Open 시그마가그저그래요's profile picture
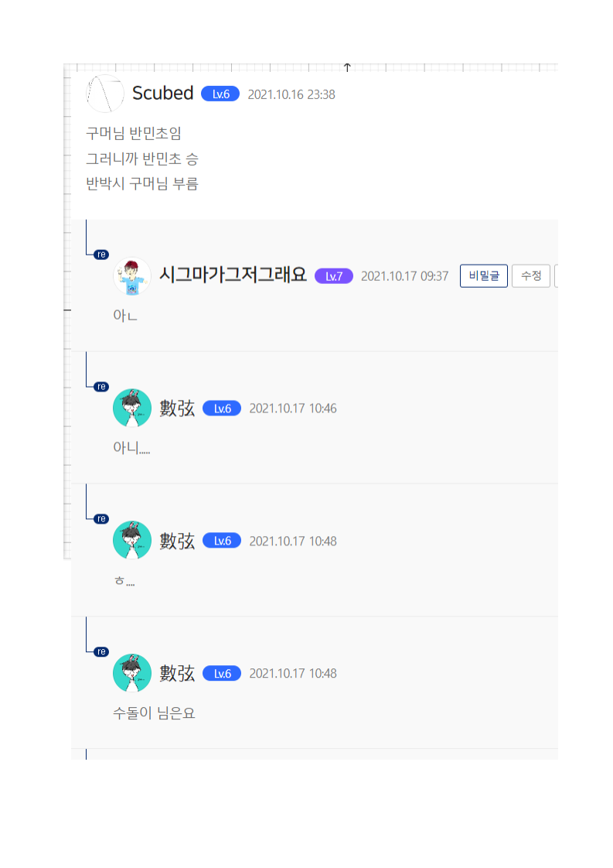 point(132,275)
